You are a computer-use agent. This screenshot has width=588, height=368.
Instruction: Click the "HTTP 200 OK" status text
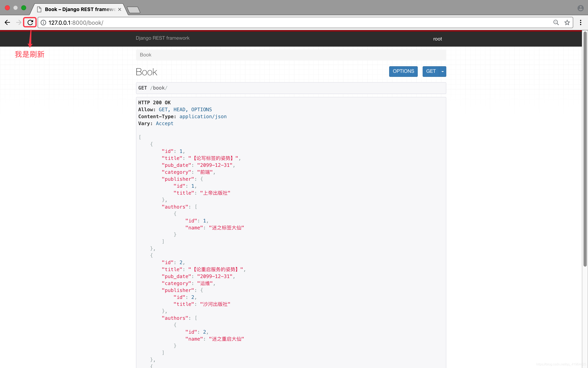[155, 102]
